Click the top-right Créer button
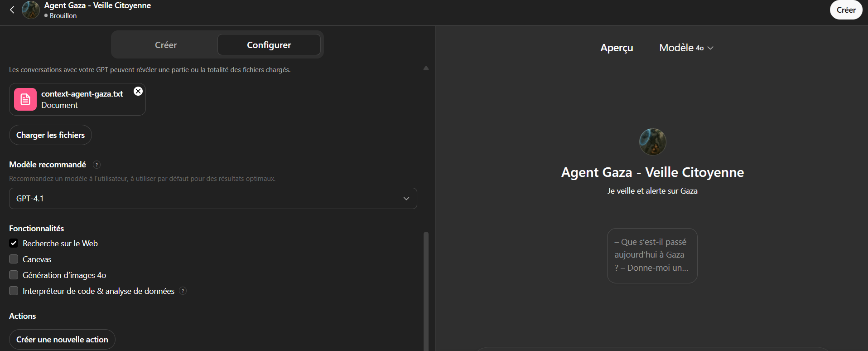This screenshot has height=351, width=868. (x=846, y=10)
